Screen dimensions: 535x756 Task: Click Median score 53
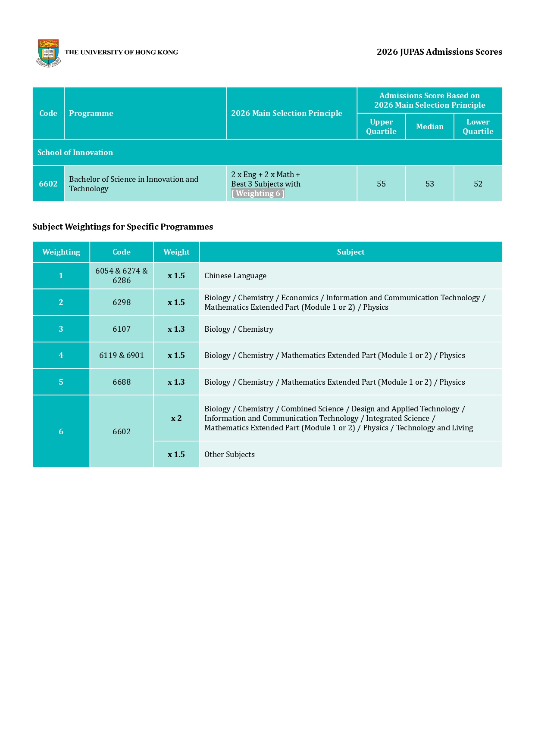pyautogui.click(x=430, y=184)
